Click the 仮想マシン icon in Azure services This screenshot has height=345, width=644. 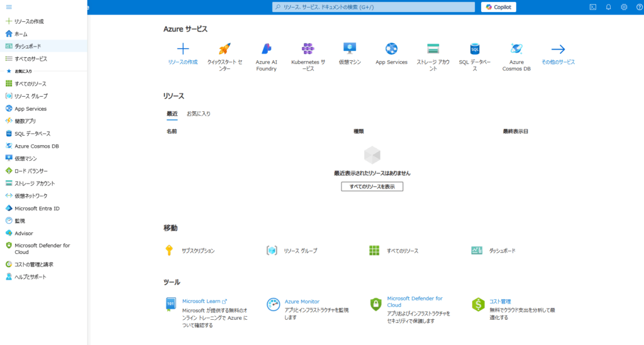350,49
